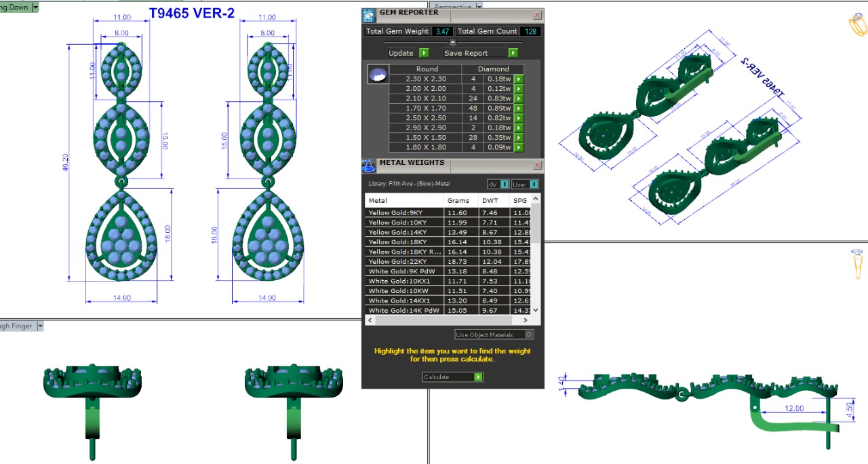Click the metal list scroll-down arrow

[536, 310]
